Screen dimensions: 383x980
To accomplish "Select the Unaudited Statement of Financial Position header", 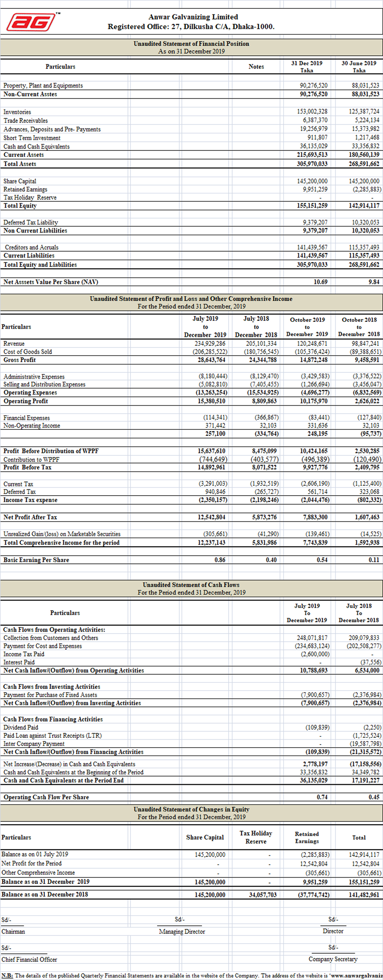I will click(x=191, y=44).
